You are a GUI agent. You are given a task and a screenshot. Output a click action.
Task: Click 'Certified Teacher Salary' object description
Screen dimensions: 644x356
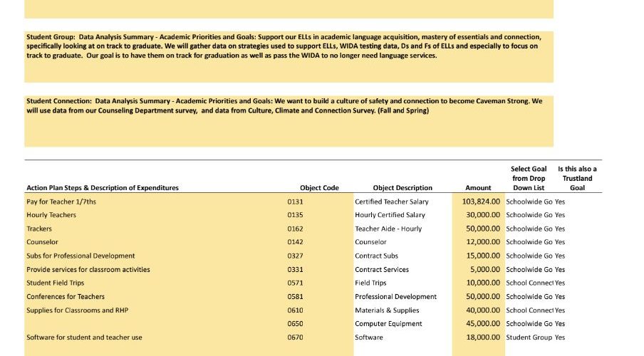(391, 201)
